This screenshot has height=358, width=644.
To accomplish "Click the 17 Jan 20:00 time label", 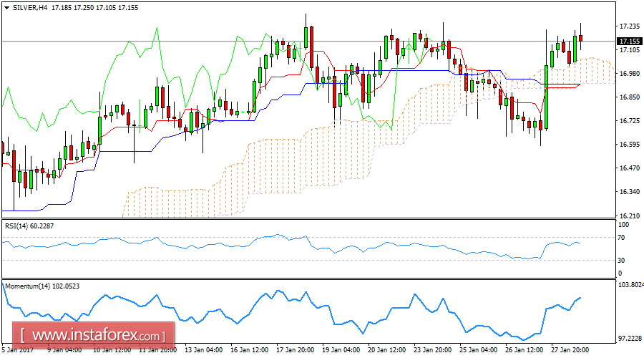I will (296, 350).
